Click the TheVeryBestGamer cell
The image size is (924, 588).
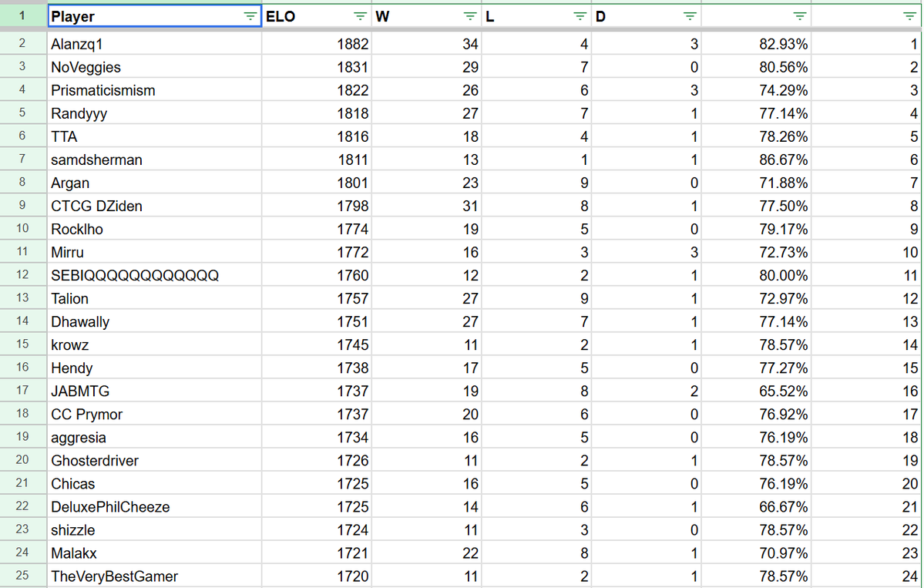[154, 576]
